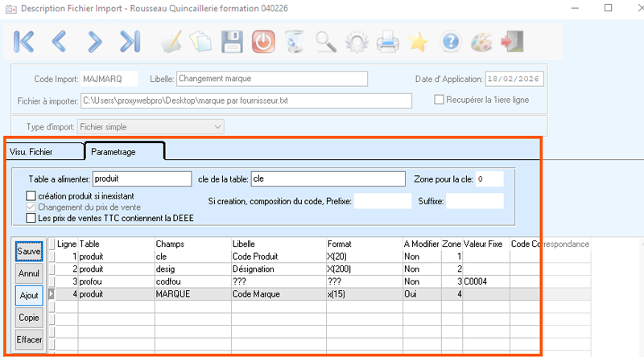Click the printer icon
This screenshot has height=357, width=644.
click(x=388, y=42)
